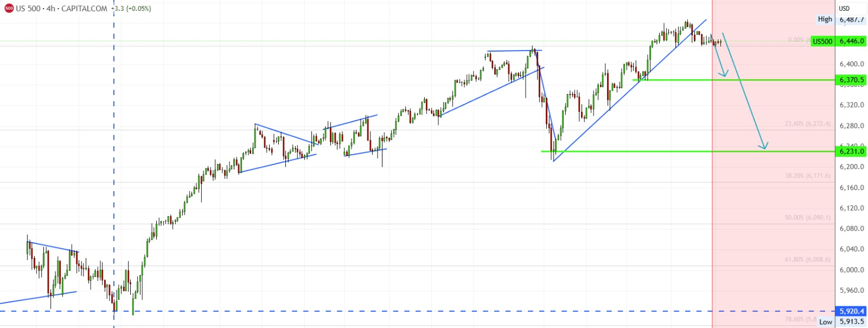Click the 6,231.0 support level label
The height and width of the screenshot is (328, 868).
coord(851,152)
